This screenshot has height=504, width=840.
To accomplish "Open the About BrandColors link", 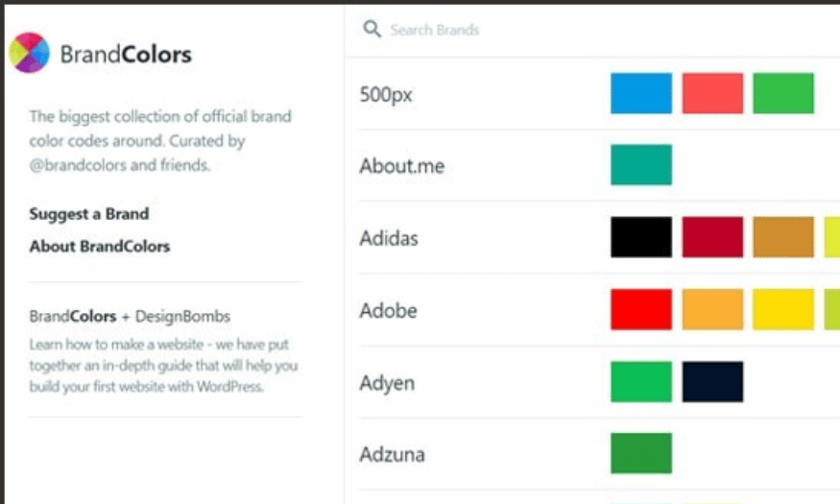I will click(x=100, y=247).
